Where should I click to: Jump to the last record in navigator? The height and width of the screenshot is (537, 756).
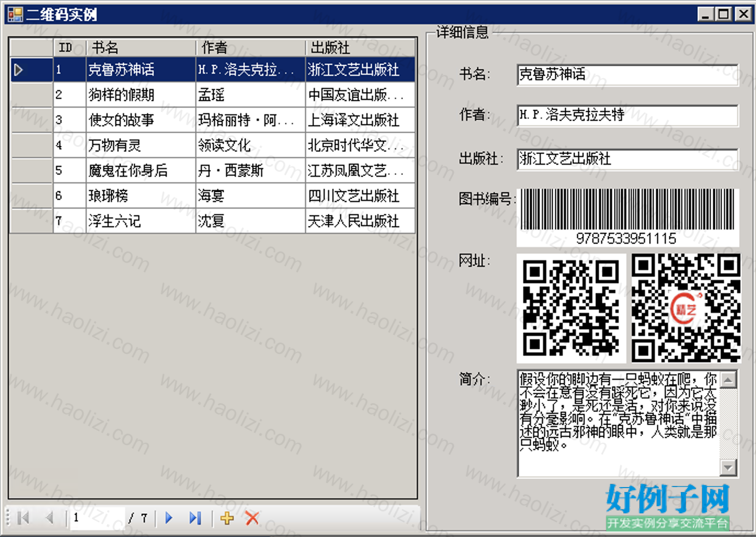click(x=195, y=518)
